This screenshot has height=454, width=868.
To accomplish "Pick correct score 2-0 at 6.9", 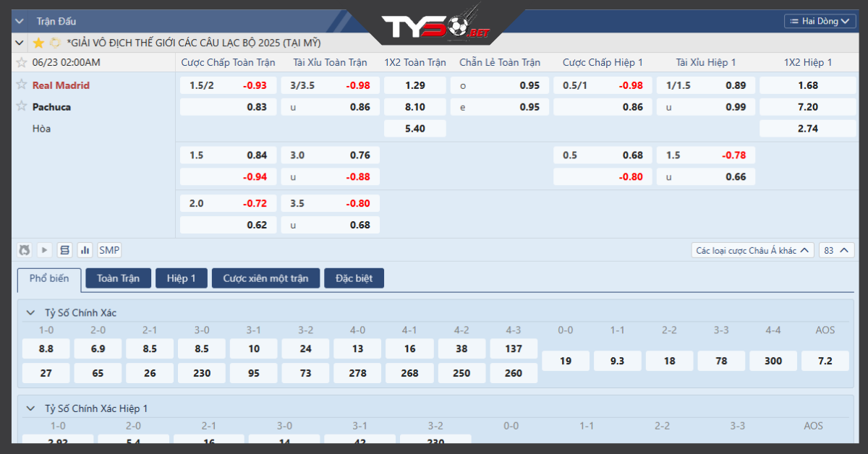I will (x=98, y=349).
